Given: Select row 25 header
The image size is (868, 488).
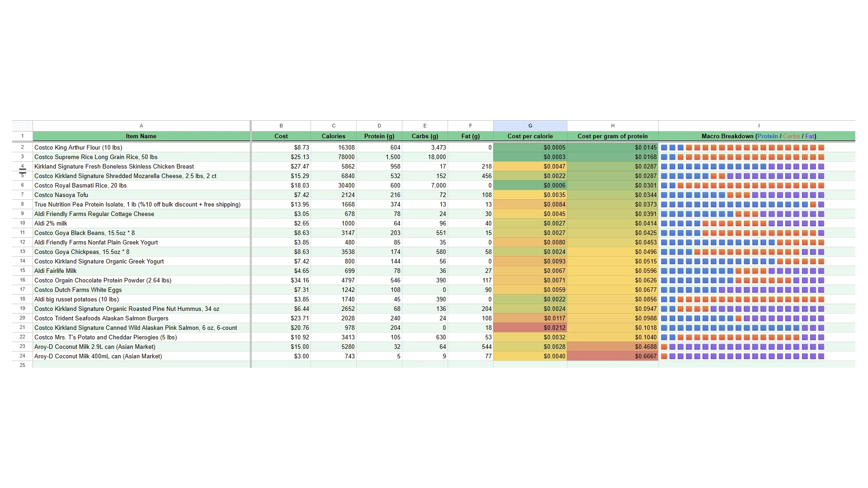Looking at the screenshot, I should (x=22, y=365).
